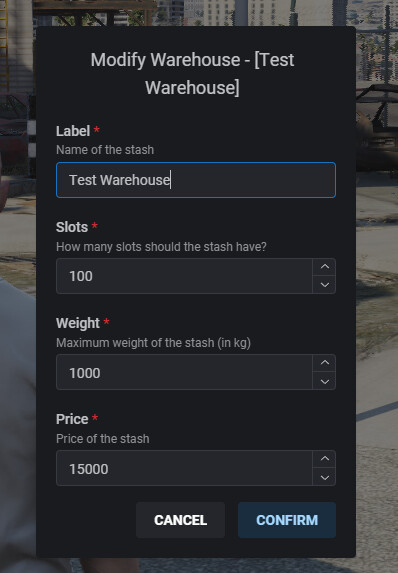Click the Weight field heading

pyautogui.click(x=78, y=323)
